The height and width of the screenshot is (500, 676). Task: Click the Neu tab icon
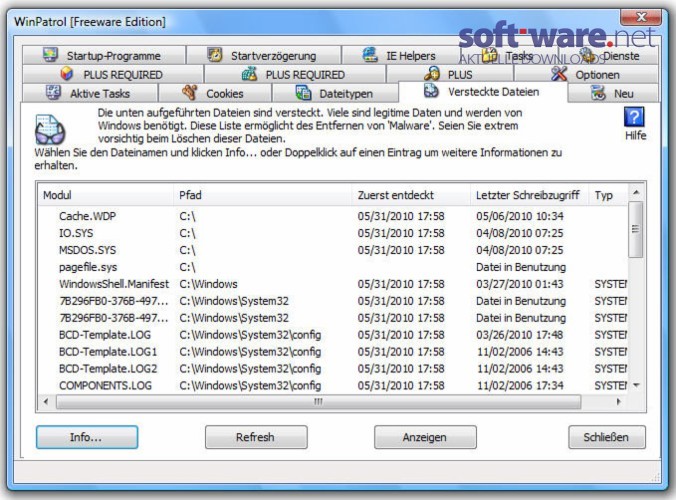[598, 93]
